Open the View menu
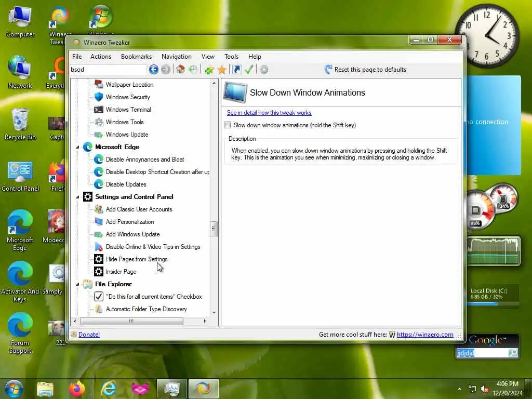The image size is (532, 399). [208, 57]
